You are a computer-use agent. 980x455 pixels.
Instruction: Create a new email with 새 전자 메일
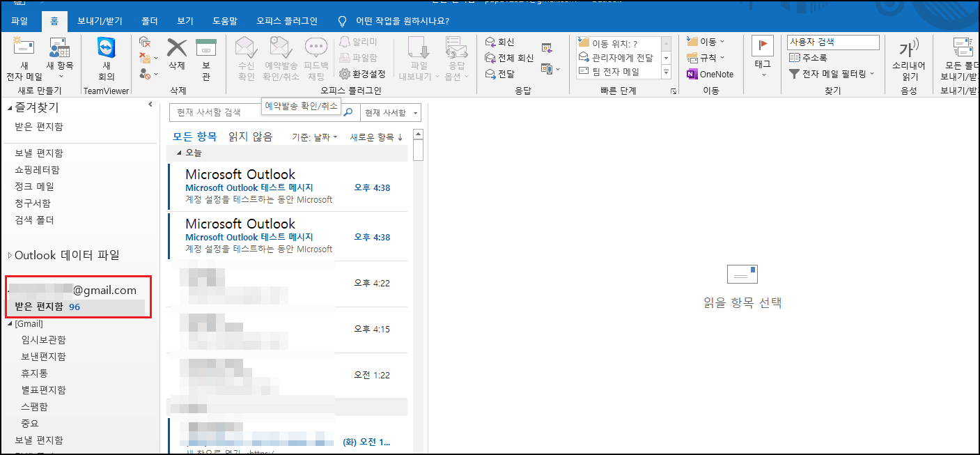pyautogui.click(x=24, y=59)
